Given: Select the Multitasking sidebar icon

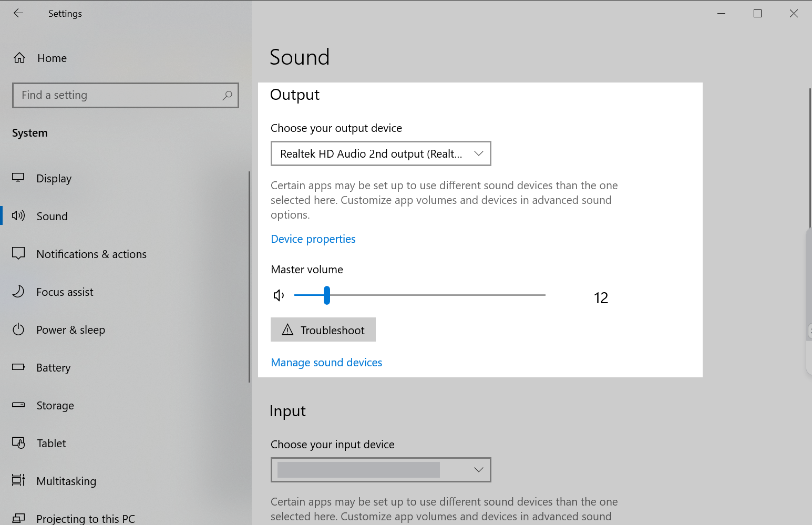Looking at the screenshot, I should [19, 481].
